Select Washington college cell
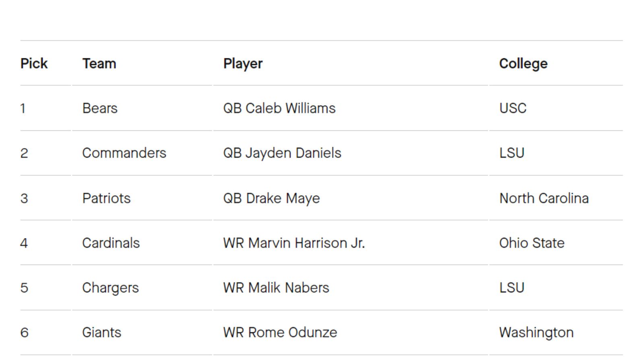The height and width of the screenshot is (362, 644). coord(536,333)
